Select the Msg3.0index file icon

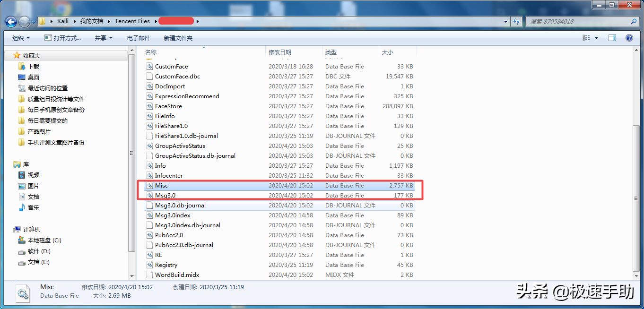coord(149,215)
